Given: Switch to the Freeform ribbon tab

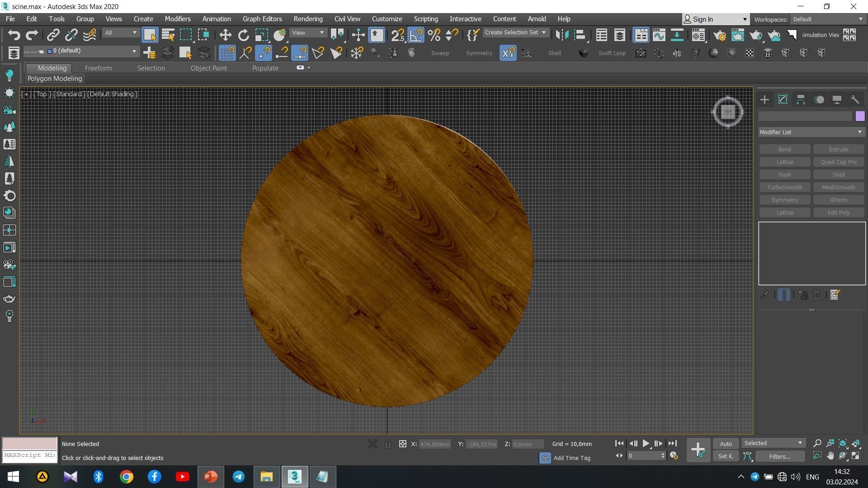Looking at the screenshot, I should click(98, 68).
